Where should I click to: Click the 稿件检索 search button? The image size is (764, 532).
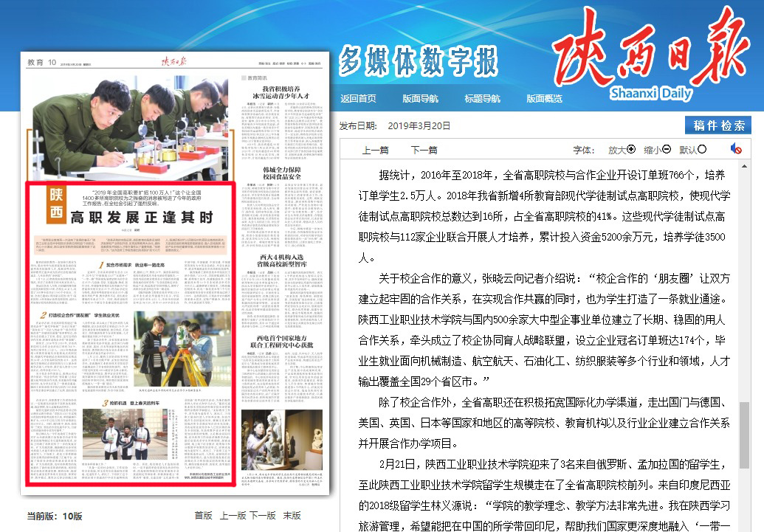[x=717, y=125]
